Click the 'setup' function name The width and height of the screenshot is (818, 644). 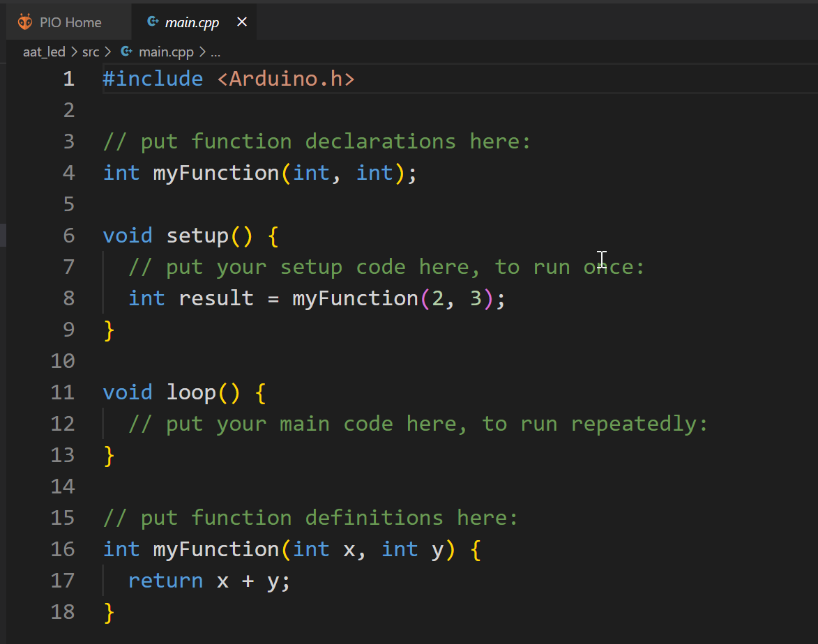(198, 236)
